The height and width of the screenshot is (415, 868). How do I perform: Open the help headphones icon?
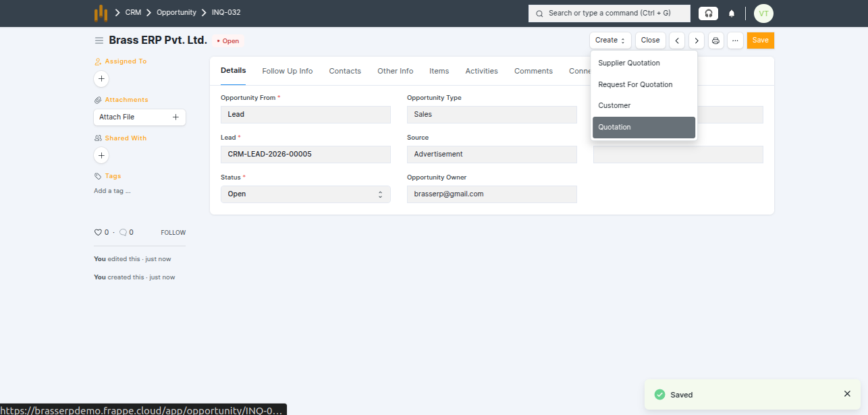click(x=708, y=13)
